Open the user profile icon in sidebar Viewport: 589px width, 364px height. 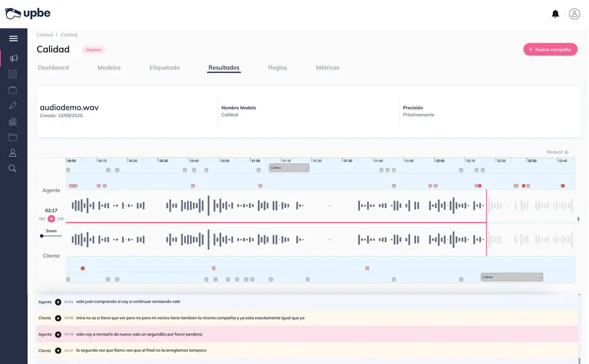13,152
